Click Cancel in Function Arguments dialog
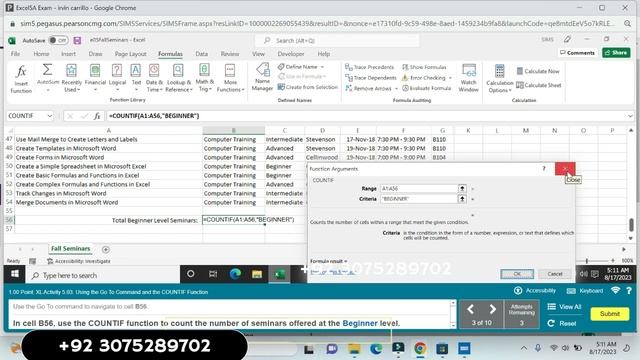Viewport: 640px width, 360px height. point(555,274)
